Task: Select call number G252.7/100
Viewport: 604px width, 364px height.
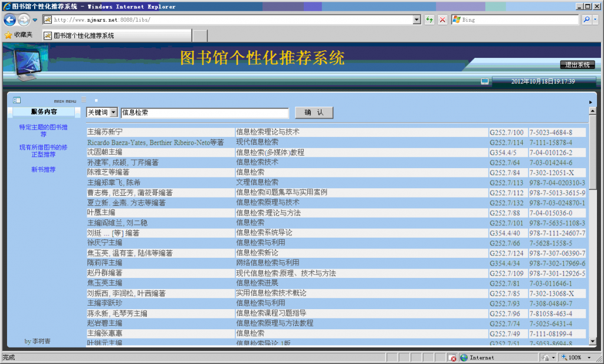Action: click(507, 133)
